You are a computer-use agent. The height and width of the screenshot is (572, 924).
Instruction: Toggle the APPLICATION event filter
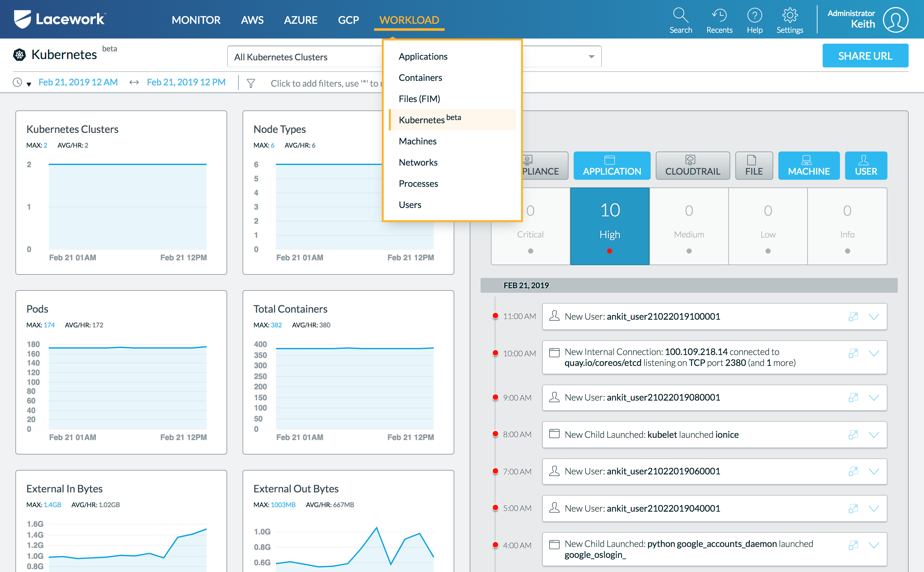click(612, 166)
